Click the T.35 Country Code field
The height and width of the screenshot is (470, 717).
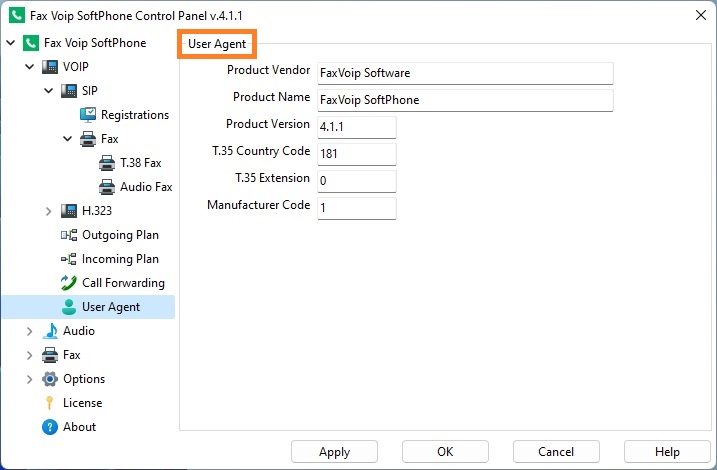click(357, 154)
